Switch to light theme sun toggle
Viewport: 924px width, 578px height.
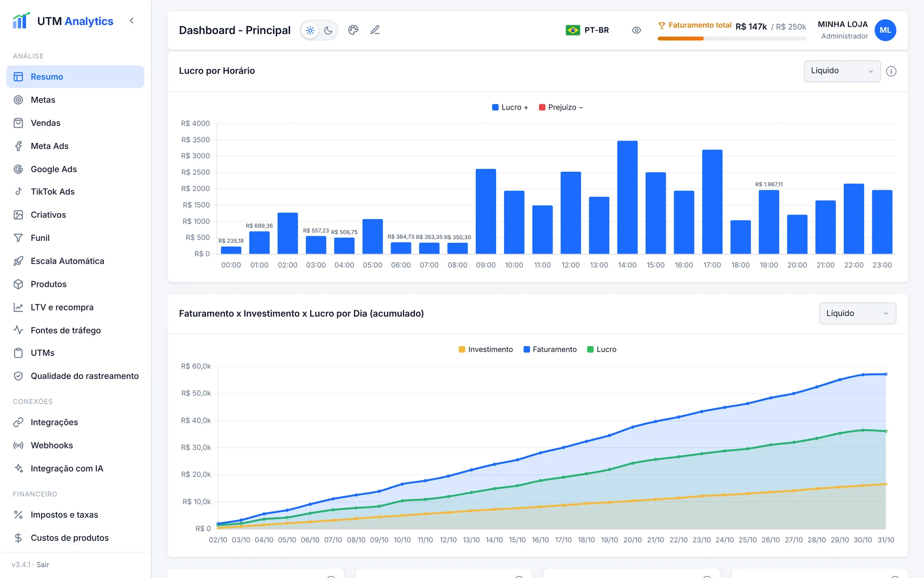coord(310,31)
